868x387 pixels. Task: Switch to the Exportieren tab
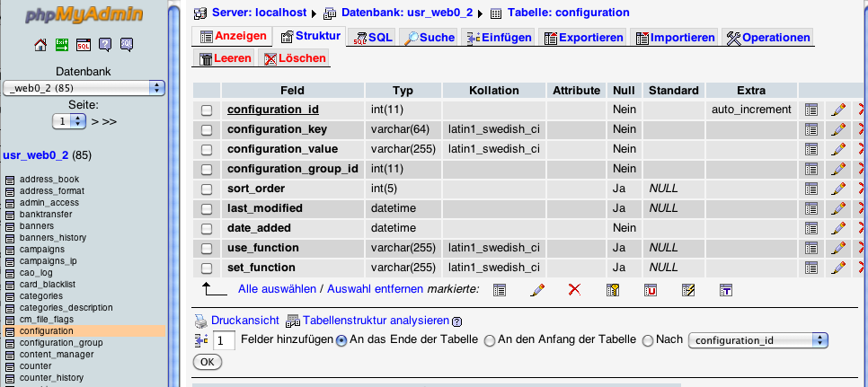[x=583, y=37]
